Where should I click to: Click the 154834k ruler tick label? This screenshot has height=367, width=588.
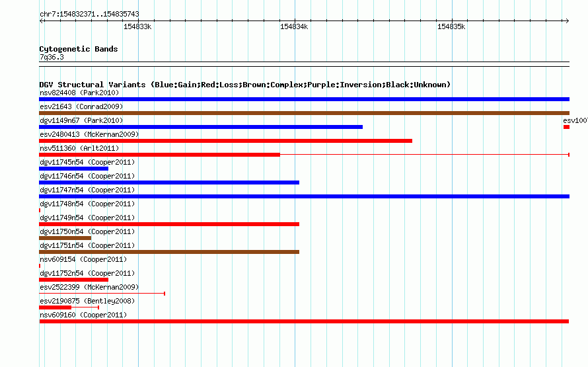tap(294, 26)
